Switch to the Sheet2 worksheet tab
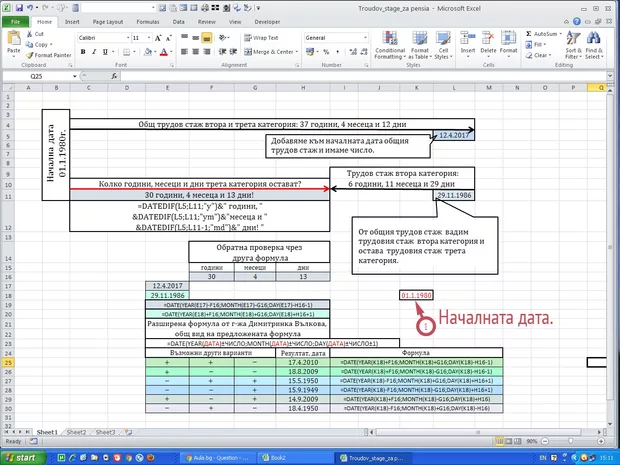 [x=76, y=431]
